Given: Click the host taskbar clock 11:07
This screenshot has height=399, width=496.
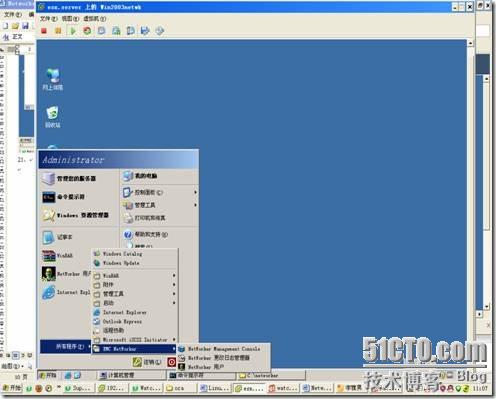Looking at the screenshot, I should click(480, 388).
